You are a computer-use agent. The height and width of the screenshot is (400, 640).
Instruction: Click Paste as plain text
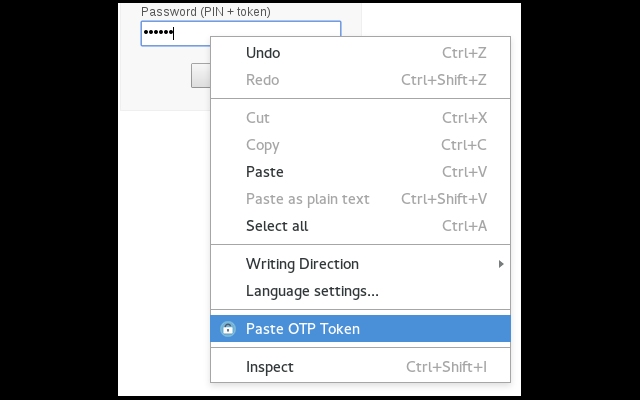click(360, 199)
